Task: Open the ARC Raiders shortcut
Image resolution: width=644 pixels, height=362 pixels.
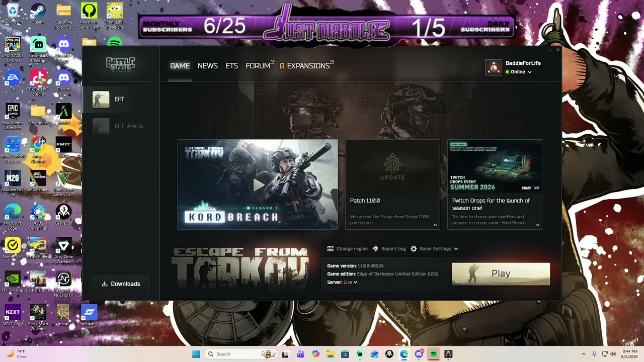Action: 38,181
